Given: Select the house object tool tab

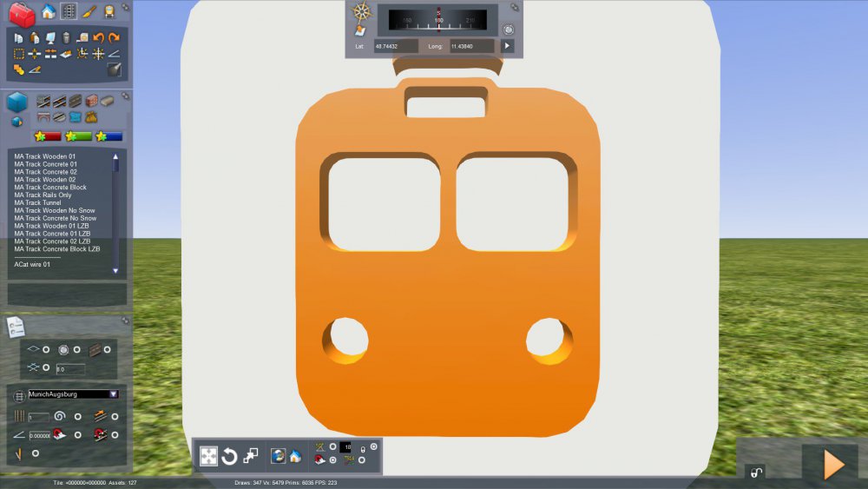Looking at the screenshot, I should click(x=49, y=12).
